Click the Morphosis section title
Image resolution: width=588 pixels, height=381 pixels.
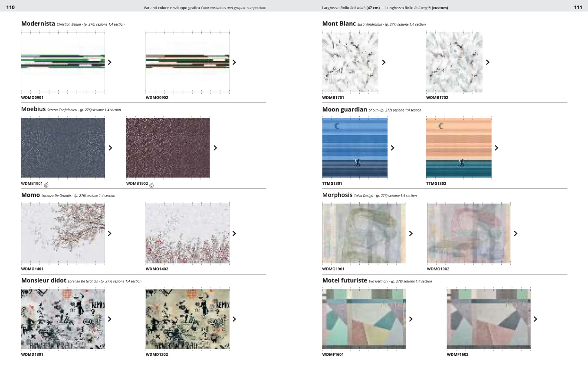pyautogui.click(x=337, y=195)
